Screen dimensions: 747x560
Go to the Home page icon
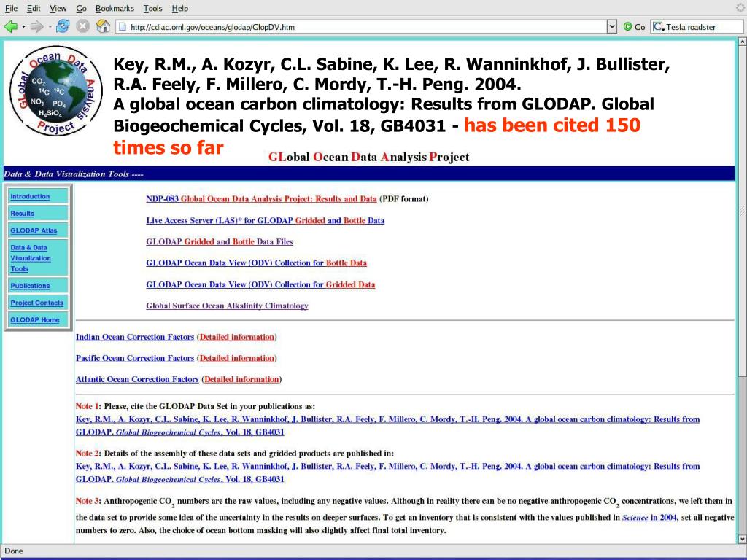pos(103,26)
